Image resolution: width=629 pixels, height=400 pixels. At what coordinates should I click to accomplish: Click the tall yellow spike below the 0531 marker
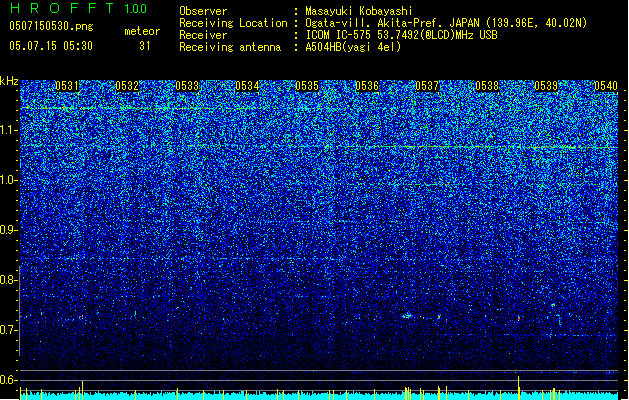pos(82,389)
